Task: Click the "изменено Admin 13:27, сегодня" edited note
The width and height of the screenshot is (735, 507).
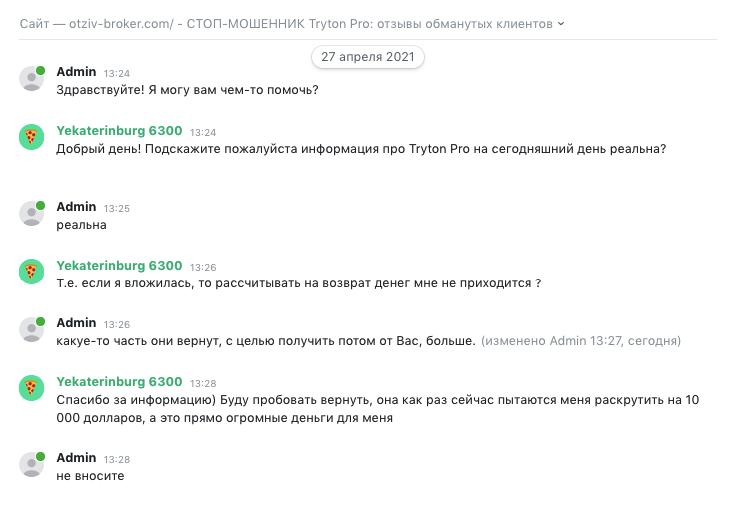Action: point(581,341)
